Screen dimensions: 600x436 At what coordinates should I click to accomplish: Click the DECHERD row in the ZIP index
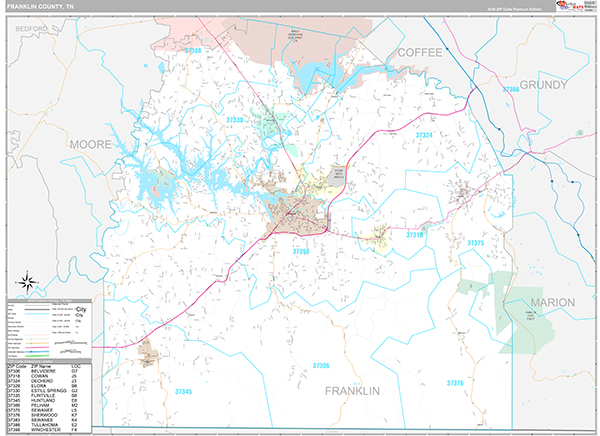coord(45,381)
